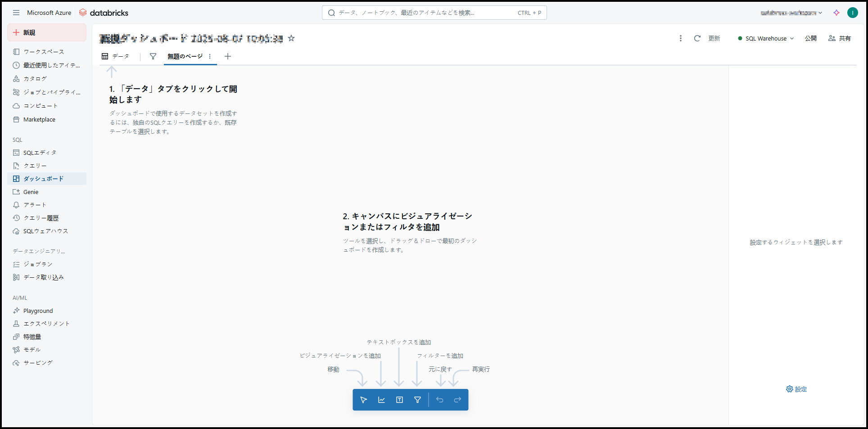
Task: Open the filter icon next to データ tab
Action: (x=153, y=56)
